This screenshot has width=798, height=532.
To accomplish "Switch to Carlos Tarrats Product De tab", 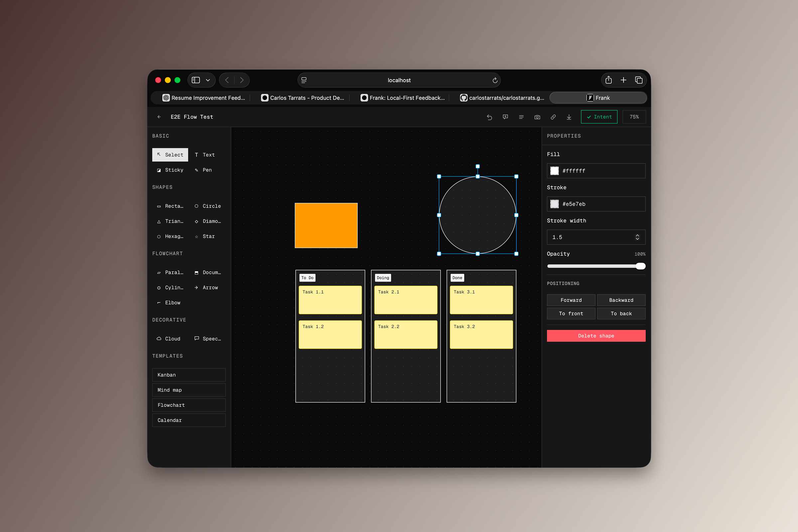I will coord(303,98).
